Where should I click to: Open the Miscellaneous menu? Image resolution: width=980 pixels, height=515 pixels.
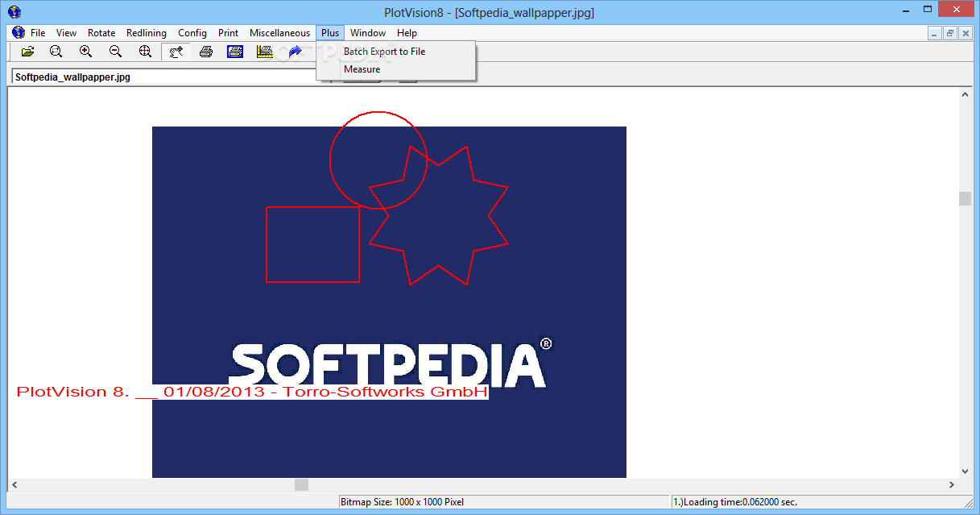279,33
